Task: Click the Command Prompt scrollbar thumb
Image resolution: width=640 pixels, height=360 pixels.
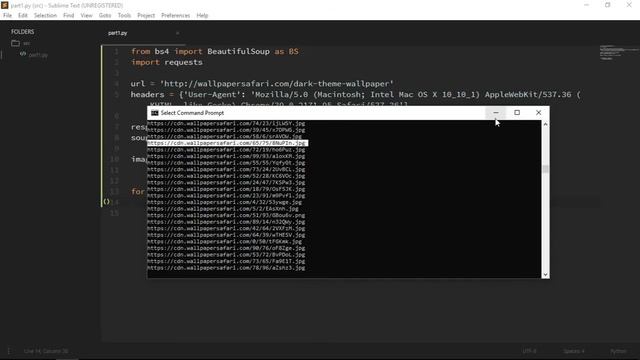Action: coord(545,169)
